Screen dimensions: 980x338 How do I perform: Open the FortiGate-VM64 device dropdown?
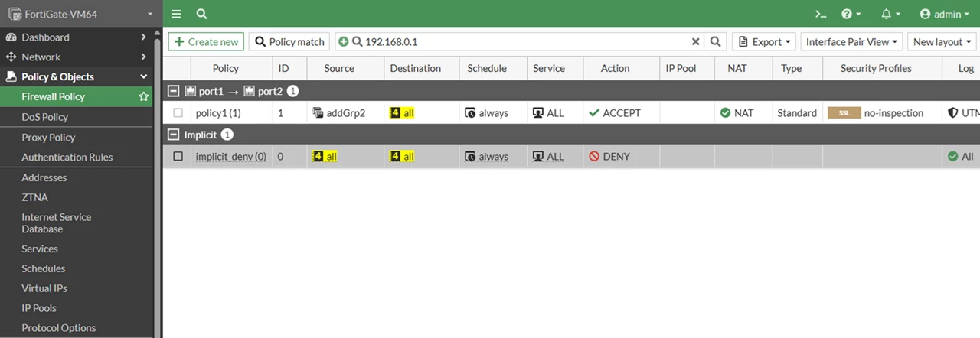pyautogui.click(x=81, y=14)
